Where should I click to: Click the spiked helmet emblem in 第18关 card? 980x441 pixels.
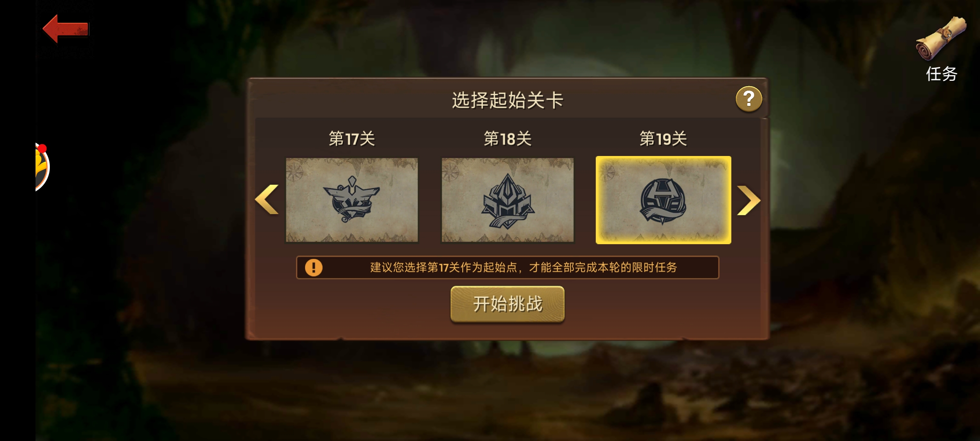pos(508,200)
